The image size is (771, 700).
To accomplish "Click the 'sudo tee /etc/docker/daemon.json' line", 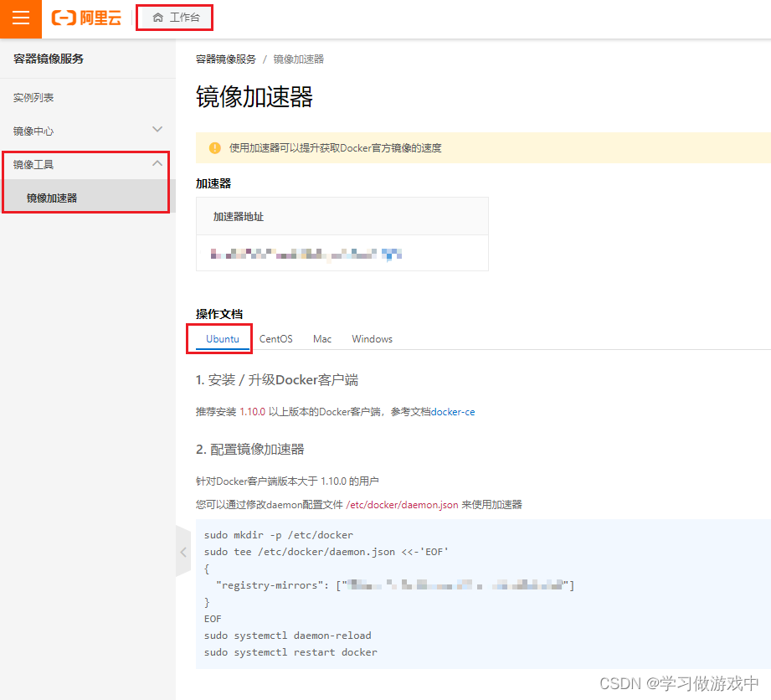I will tap(326, 552).
